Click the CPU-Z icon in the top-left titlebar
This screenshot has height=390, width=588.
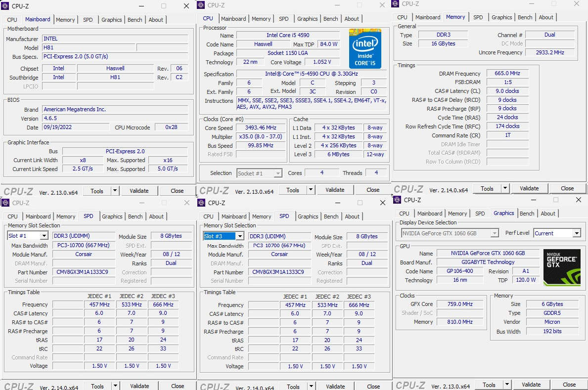pos(5,6)
